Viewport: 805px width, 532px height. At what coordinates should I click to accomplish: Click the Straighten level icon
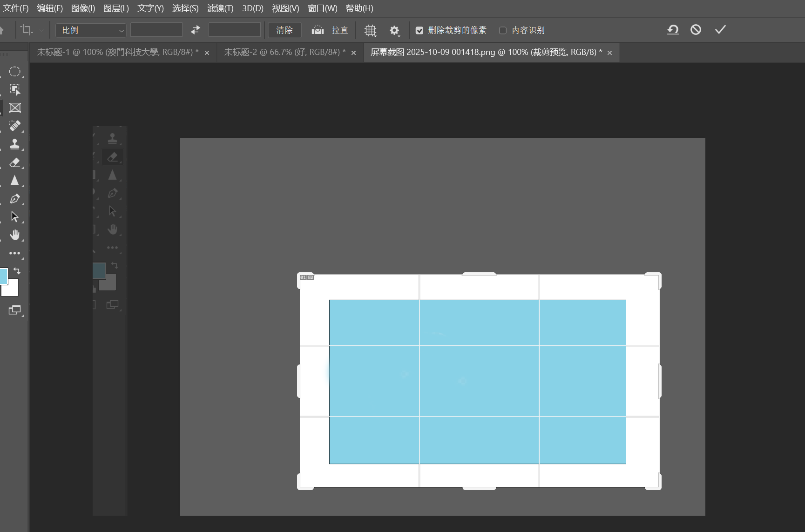(x=318, y=30)
